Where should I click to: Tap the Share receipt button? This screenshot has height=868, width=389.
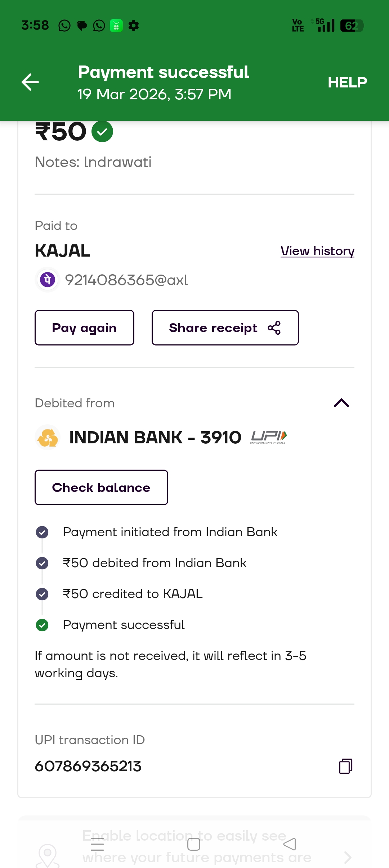click(225, 328)
